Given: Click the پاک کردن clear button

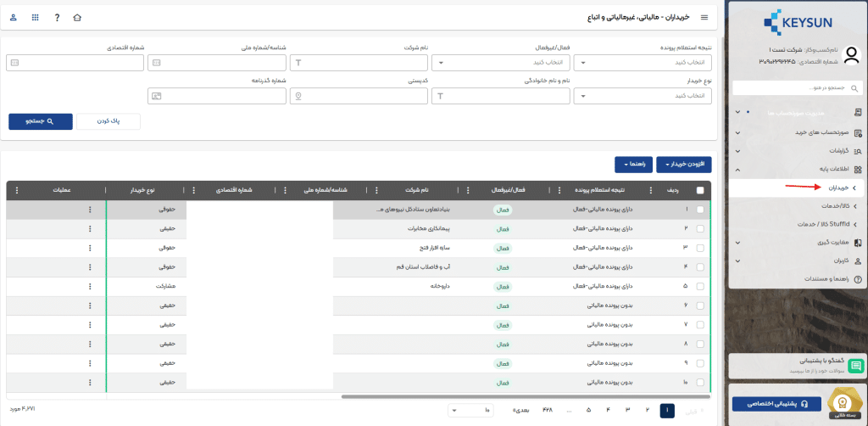Looking at the screenshot, I should (x=108, y=121).
